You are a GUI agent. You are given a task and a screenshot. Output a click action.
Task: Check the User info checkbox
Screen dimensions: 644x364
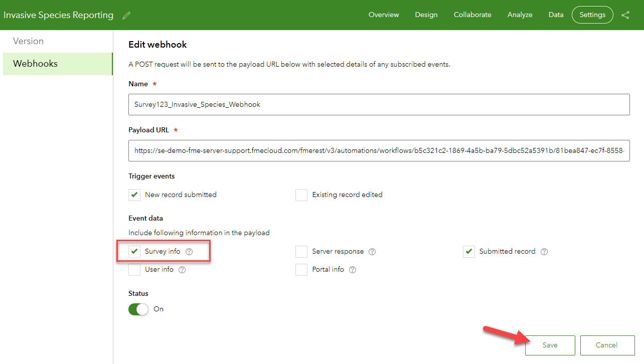coord(134,270)
